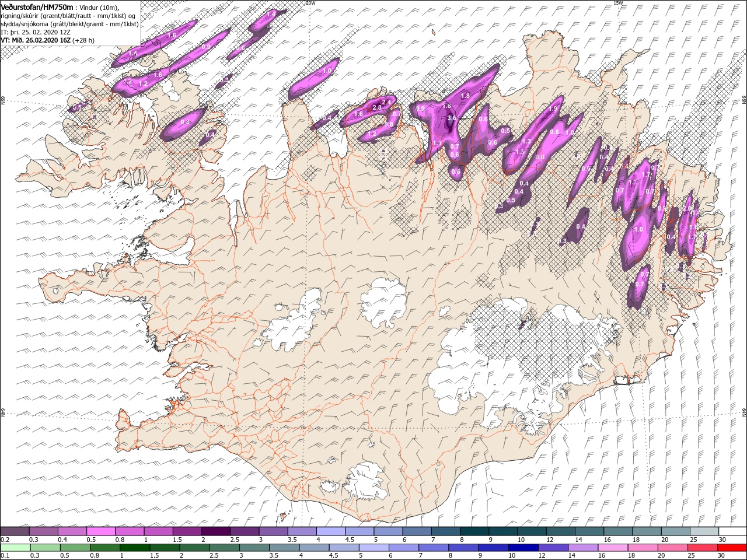The height and width of the screenshot is (560, 747).
Task: Click the "2.8" snowfall value on the map
Action: click(377, 107)
